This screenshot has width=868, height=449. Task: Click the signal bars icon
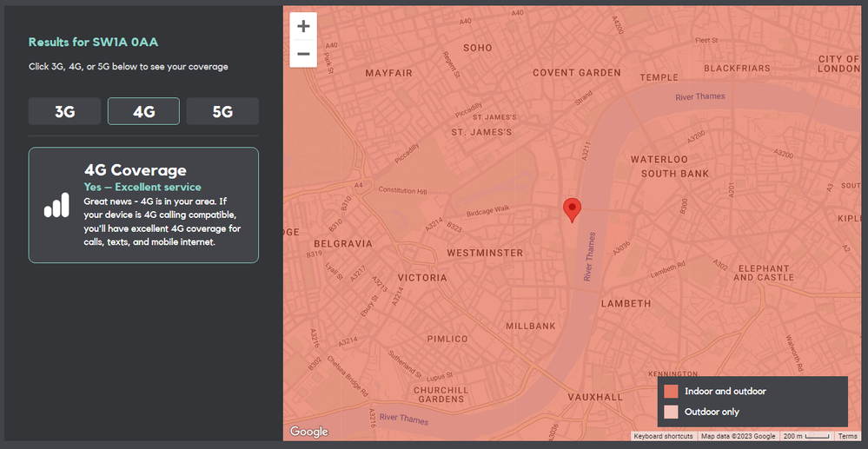(x=56, y=205)
